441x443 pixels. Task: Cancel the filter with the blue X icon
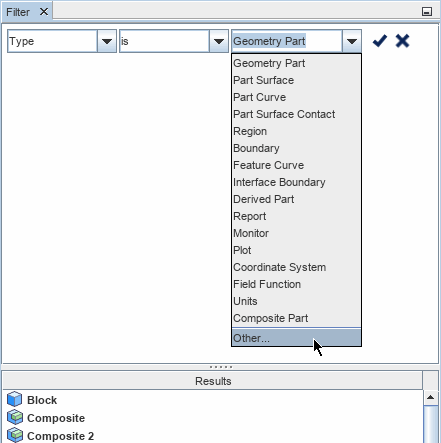[402, 41]
